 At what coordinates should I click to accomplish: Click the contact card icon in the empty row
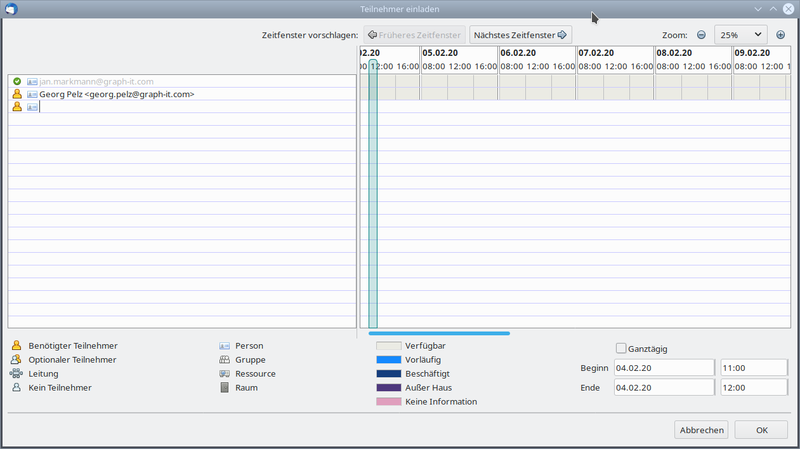[32, 107]
